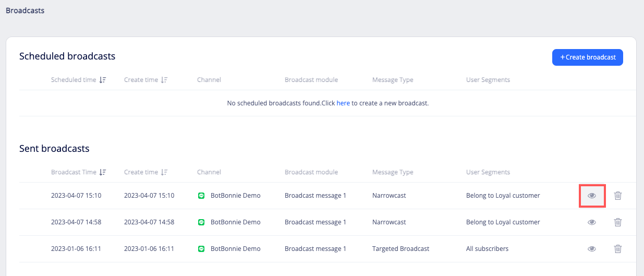Click BotBonnie Demo in the 14:58 row
Screen dimensions: 644x276
[x=235, y=222]
